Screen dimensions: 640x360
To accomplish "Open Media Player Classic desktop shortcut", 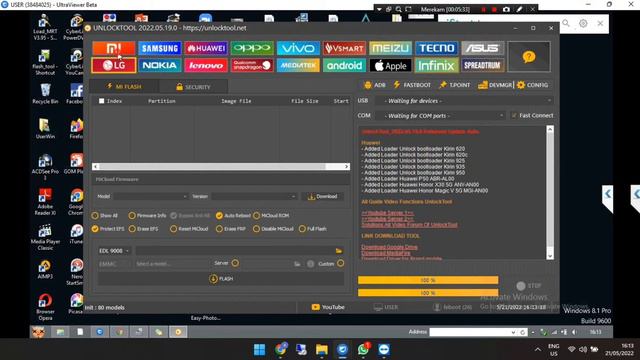I will click(x=45, y=237).
